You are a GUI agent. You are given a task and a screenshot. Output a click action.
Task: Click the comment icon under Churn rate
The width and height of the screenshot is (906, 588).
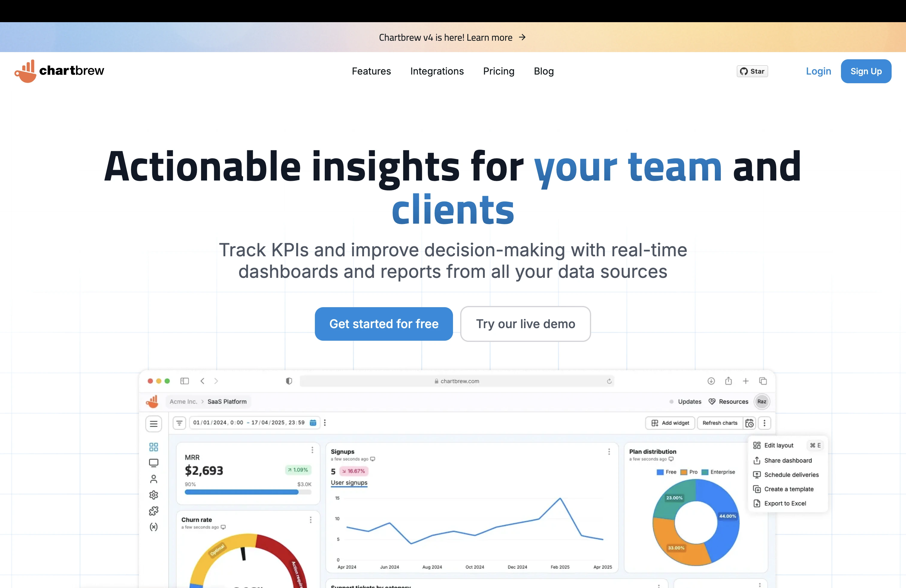pyautogui.click(x=223, y=527)
